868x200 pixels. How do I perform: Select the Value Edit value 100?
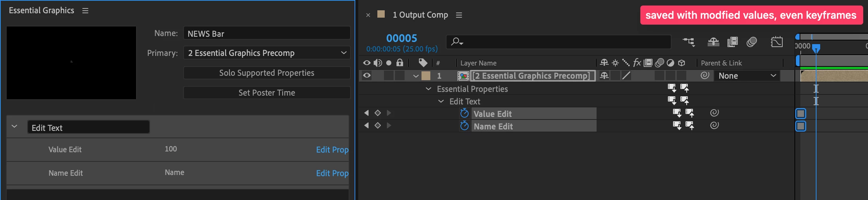pyautogui.click(x=171, y=149)
